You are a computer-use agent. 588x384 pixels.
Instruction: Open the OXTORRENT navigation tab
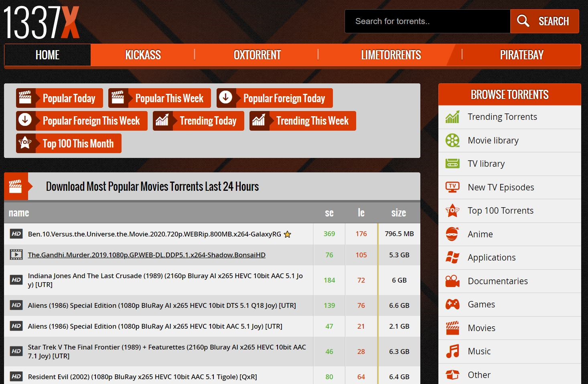click(x=257, y=55)
